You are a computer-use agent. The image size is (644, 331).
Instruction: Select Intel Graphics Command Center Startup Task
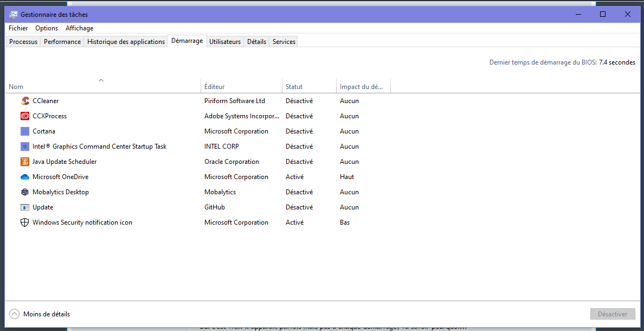99,147
